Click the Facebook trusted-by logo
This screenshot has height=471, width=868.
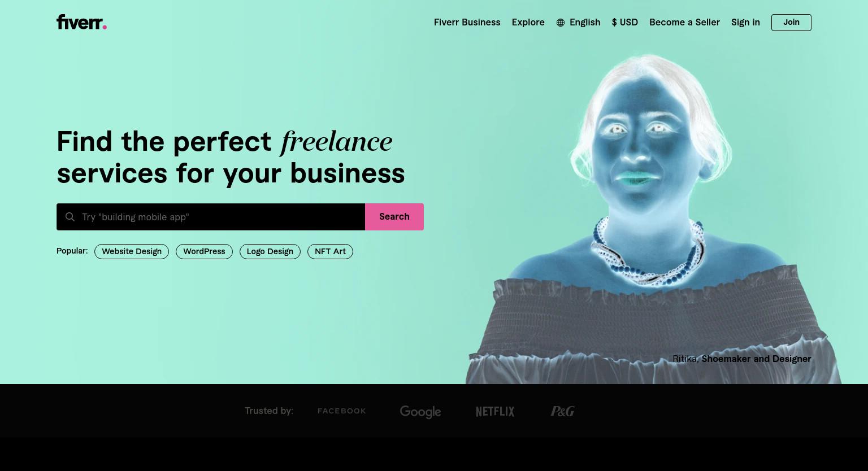342,411
